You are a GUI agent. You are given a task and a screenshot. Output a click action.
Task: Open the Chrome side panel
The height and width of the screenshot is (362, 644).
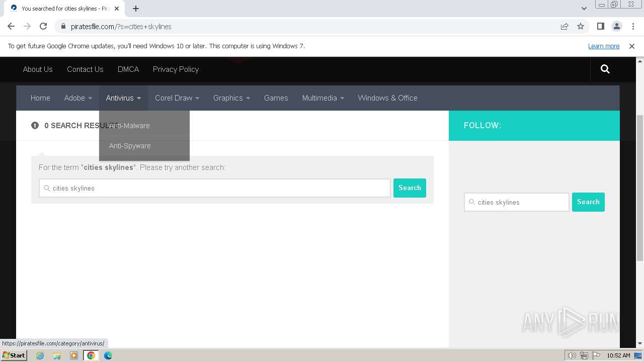[600, 26]
